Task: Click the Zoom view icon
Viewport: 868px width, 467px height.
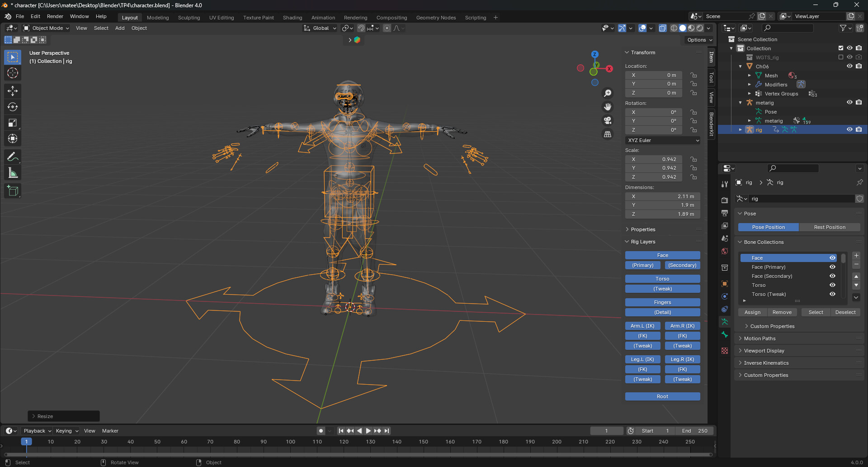Action: tap(608, 93)
